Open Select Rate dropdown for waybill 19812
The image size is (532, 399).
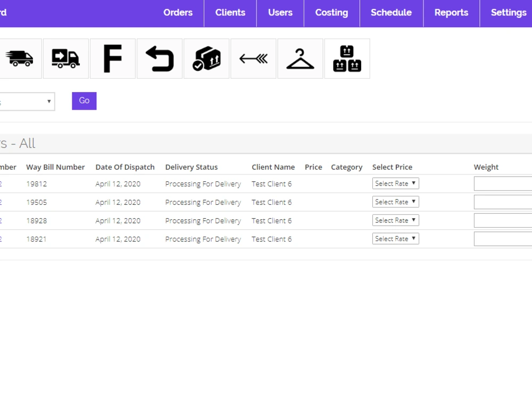(396, 184)
